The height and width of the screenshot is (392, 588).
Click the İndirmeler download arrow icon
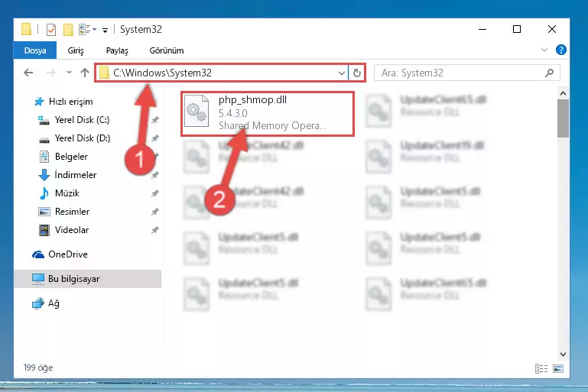pos(44,175)
